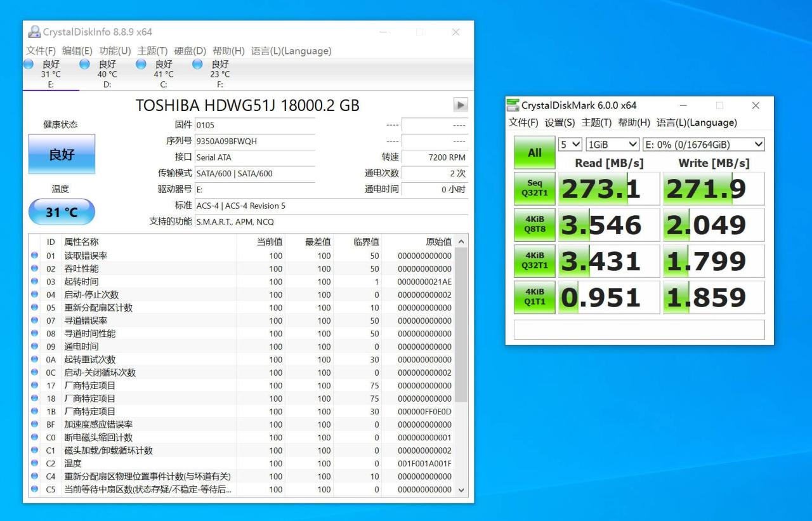The width and height of the screenshot is (812, 521).
Task: Click status dot for attribute 0C 启动-关闭循环次数
Action: click(34, 373)
